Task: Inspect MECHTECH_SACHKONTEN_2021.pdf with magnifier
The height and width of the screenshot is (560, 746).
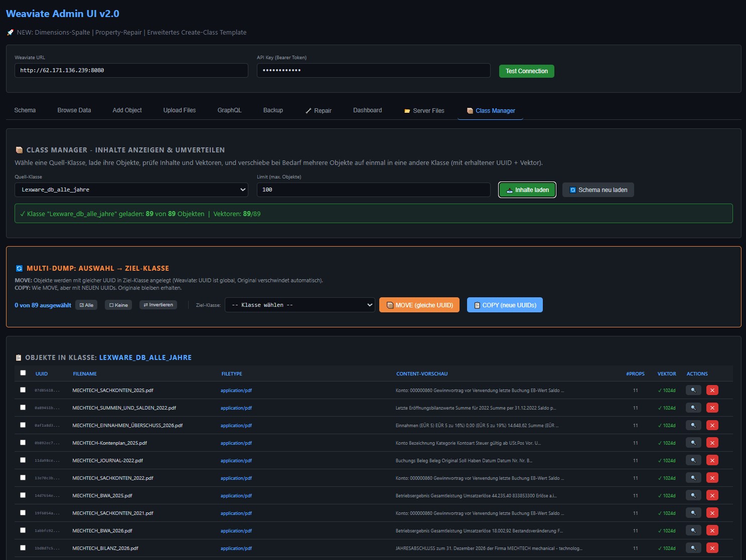Action: [x=693, y=513]
